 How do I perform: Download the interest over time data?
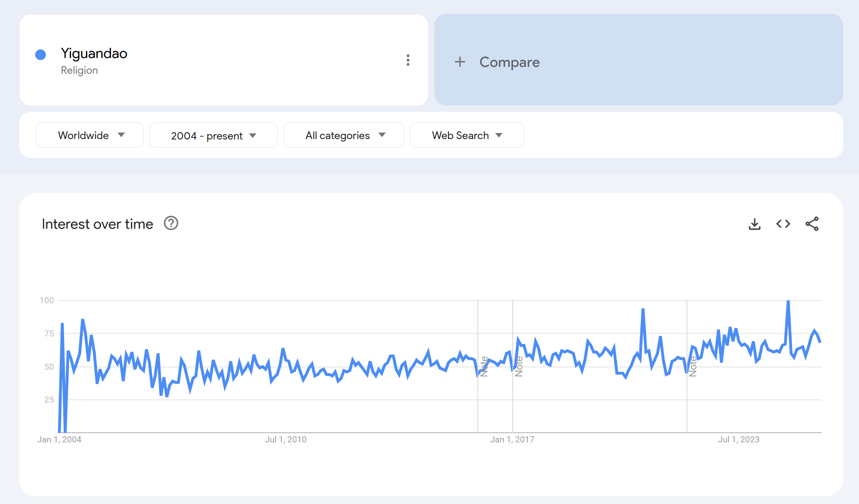point(754,224)
